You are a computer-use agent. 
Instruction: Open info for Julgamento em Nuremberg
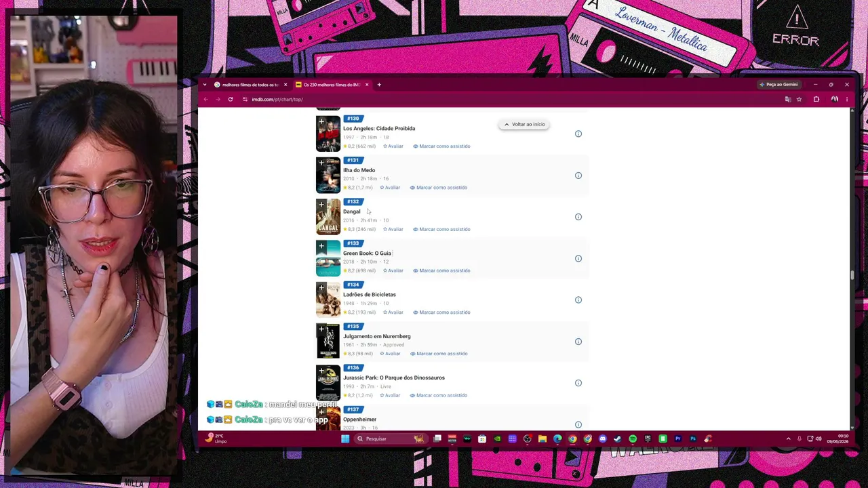click(x=578, y=342)
